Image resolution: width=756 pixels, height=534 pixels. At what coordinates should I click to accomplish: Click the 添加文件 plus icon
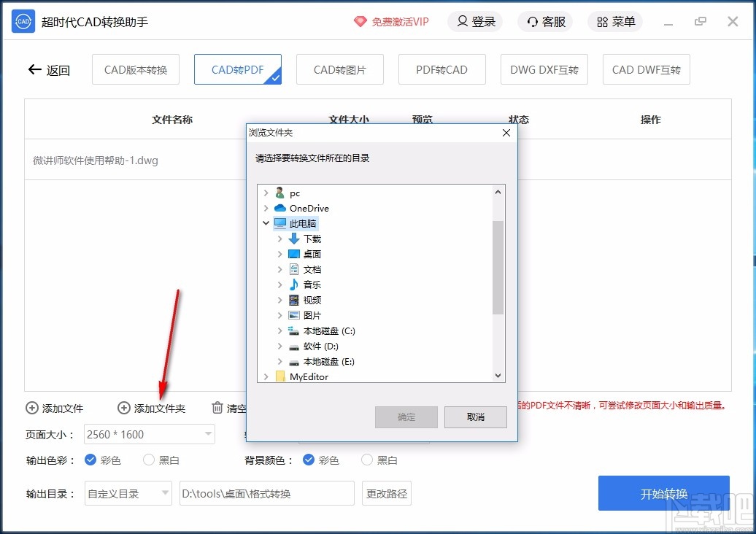30,409
